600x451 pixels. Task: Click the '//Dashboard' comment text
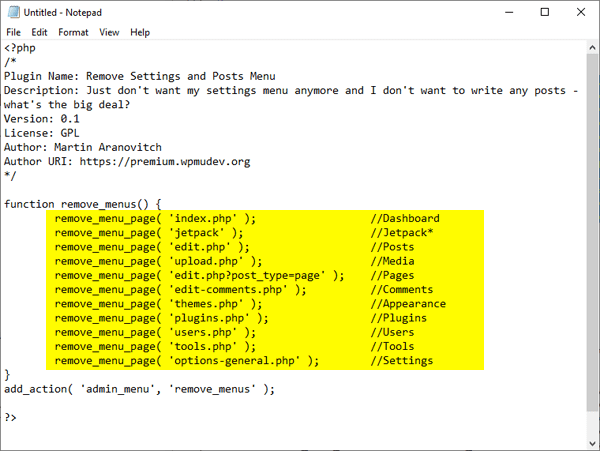point(405,218)
